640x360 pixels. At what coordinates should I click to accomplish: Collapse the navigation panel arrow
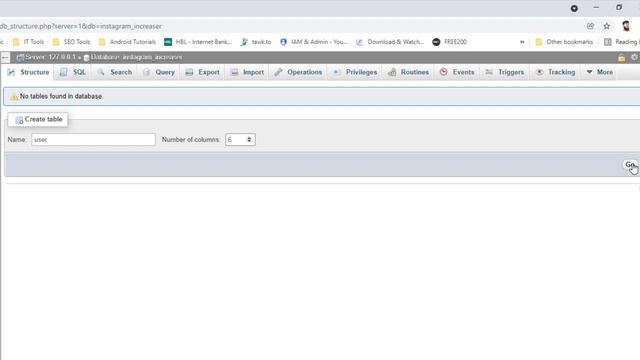tap(5, 58)
